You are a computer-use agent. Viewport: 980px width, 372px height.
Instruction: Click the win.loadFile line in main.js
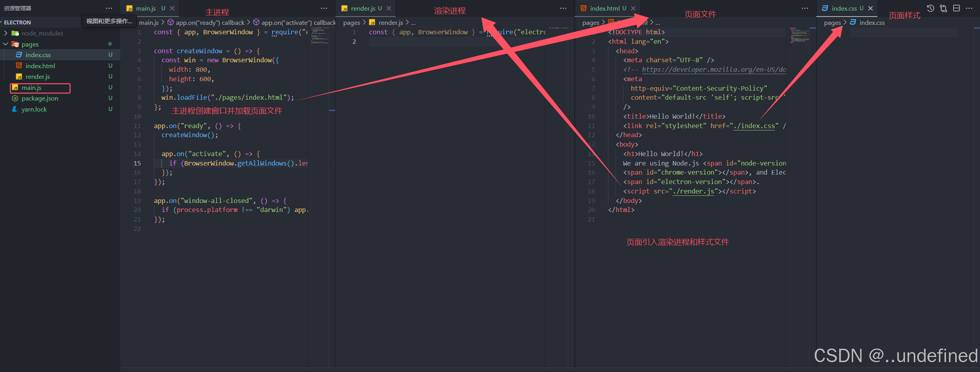pos(228,97)
